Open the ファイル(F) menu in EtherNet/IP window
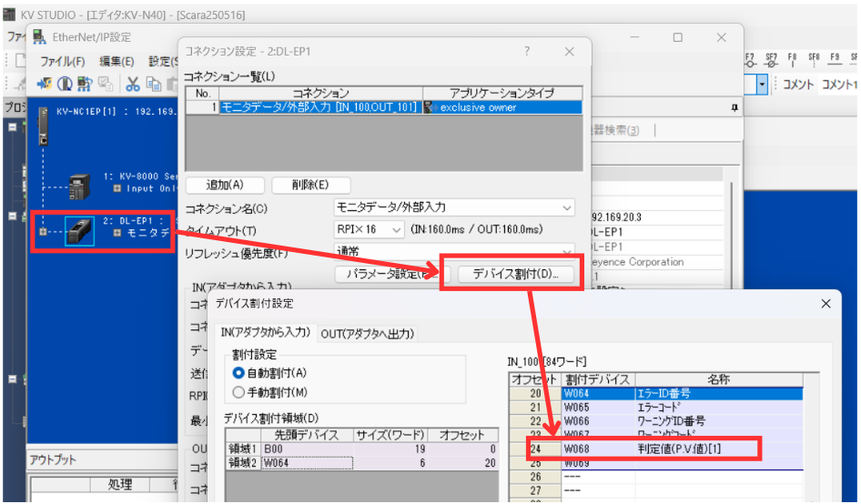Screen dimensions: 861x504 click(x=62, y=61)
